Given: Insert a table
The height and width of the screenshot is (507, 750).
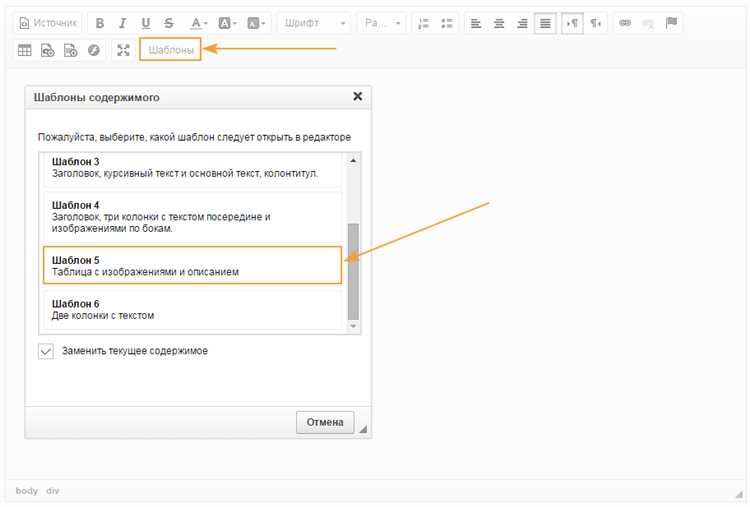Looking at the screenshot, I should pyautogui.click(x=24, y=50).
